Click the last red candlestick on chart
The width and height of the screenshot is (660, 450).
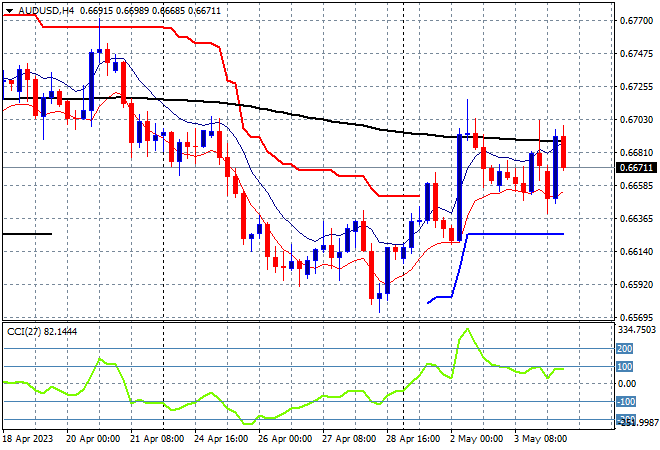pyautogui.click(x=563, y=152)
